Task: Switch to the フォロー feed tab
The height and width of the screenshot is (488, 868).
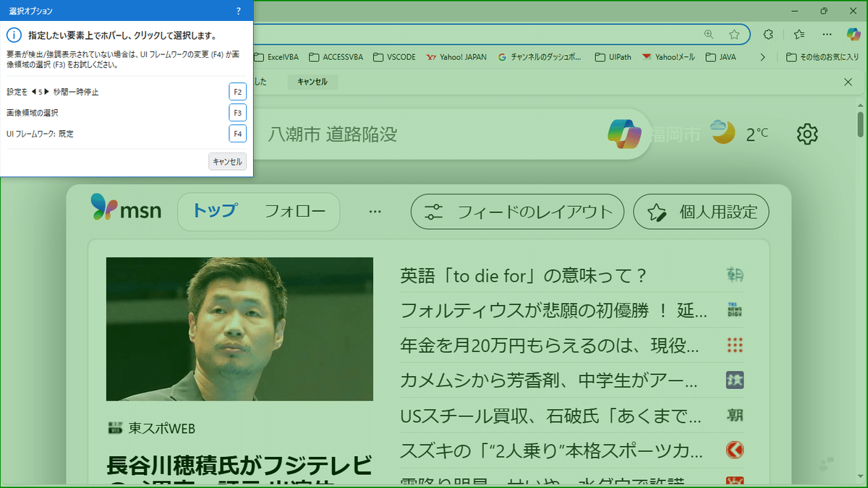Action: tap(295, 212)
